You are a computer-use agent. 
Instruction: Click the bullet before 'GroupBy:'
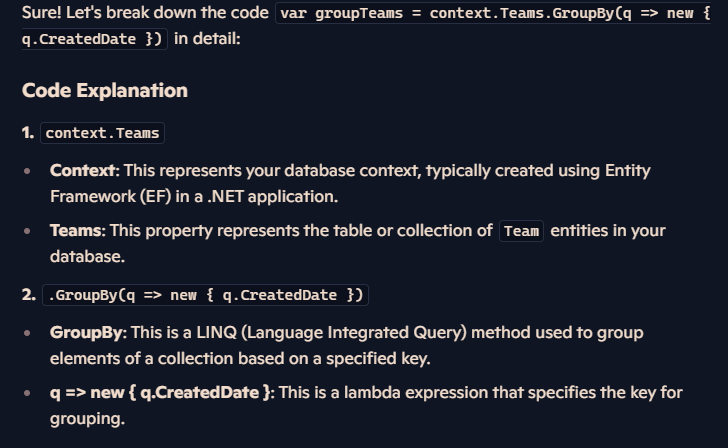coord(27,333)
